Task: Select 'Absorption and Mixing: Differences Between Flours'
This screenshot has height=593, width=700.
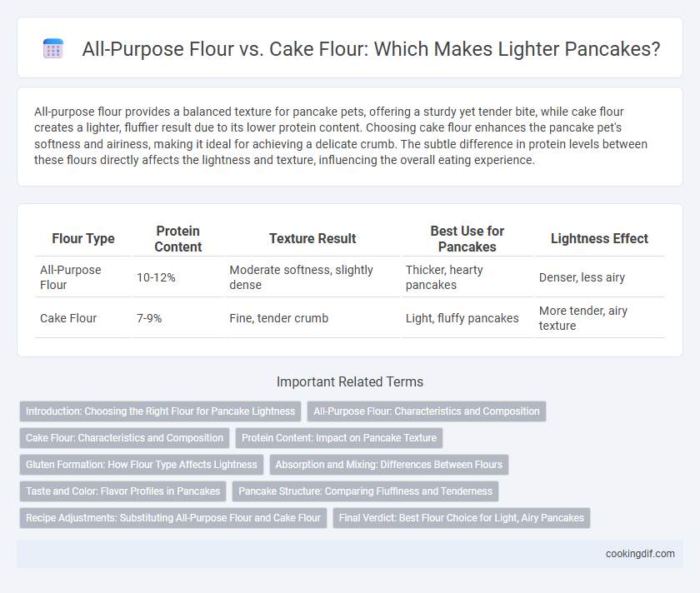Action: (x=389, y=465)
